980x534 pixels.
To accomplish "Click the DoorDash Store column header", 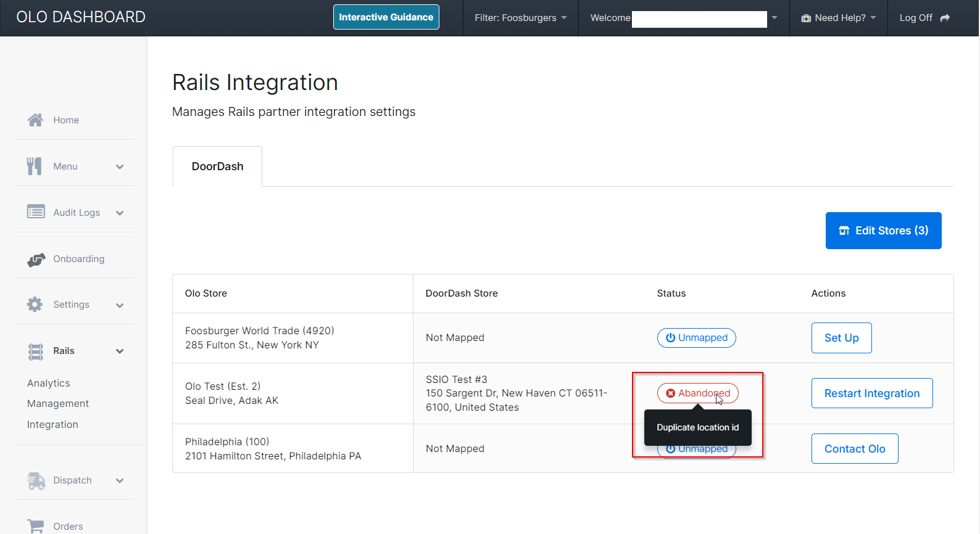I will 462,294.
